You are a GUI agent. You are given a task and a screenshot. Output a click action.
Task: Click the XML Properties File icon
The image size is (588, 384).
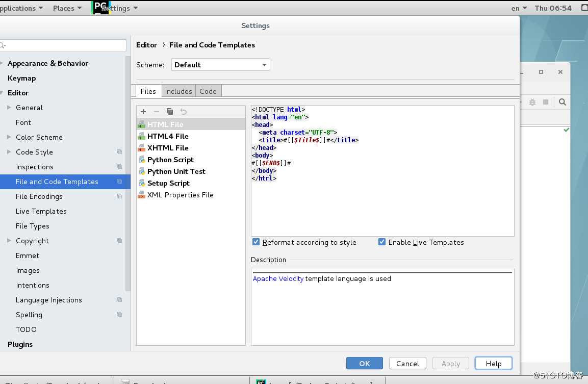(x=141, y=195)
